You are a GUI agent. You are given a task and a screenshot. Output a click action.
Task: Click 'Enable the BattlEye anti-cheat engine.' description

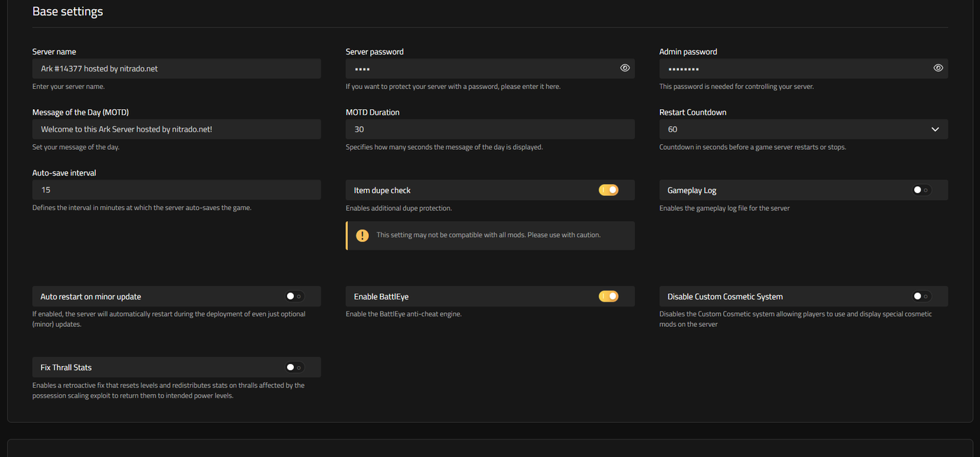(403, 314)
